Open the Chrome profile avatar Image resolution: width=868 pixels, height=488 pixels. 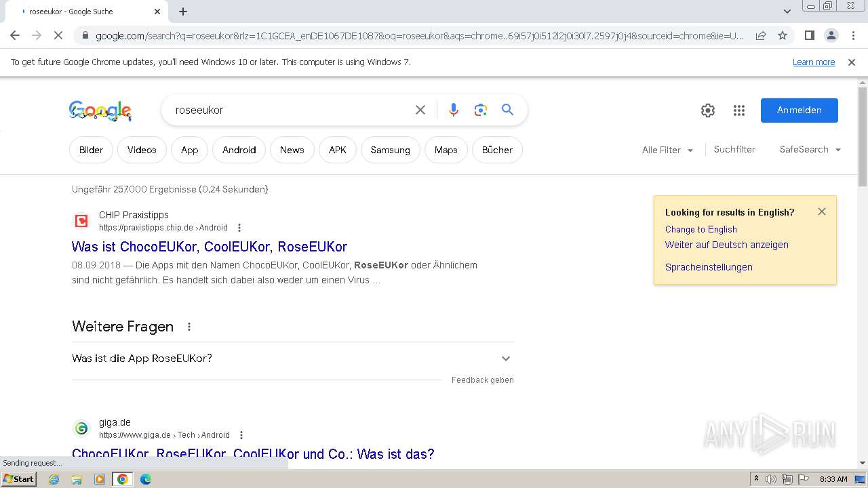(x=831, y=35)
